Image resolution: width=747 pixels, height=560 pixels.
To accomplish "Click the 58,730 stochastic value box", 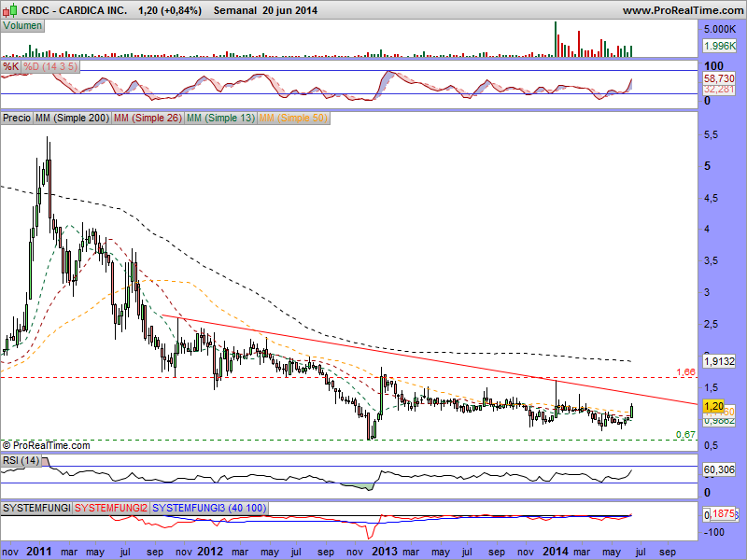I will (719, 81).
